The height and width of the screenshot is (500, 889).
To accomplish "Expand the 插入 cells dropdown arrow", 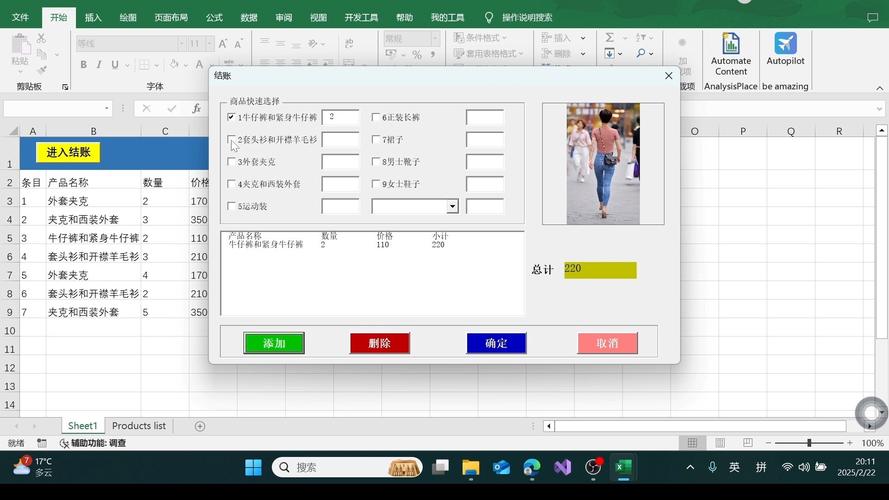I will pyautogui.click(x=583, y=37).
